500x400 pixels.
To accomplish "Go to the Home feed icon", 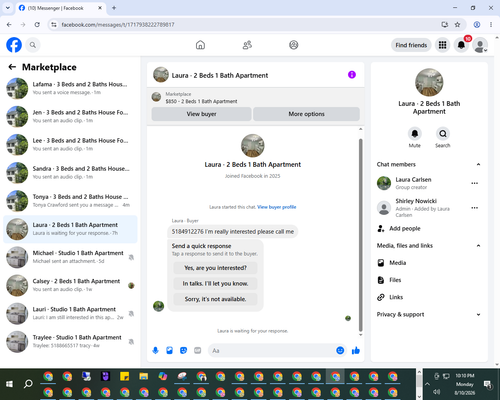I will coord(200,45).
